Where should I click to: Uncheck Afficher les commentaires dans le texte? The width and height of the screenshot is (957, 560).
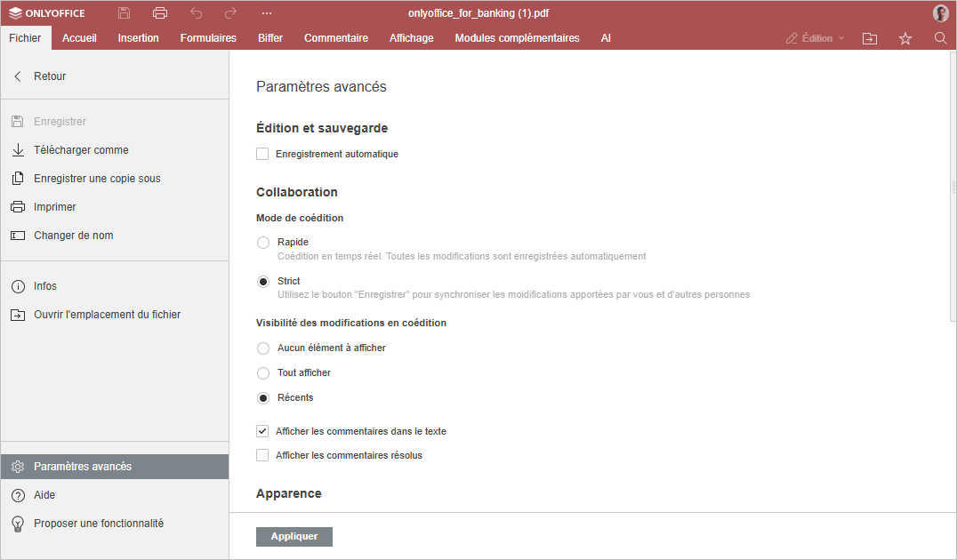tap(262, 431)
